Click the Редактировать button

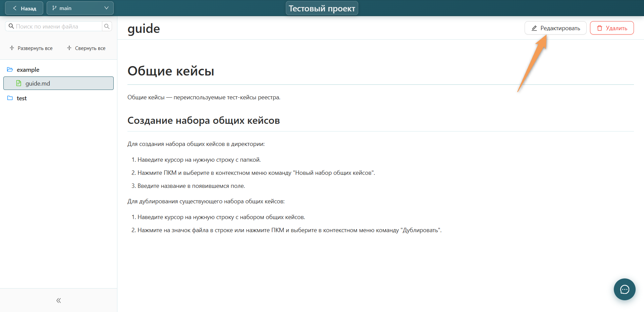[555, 28]
